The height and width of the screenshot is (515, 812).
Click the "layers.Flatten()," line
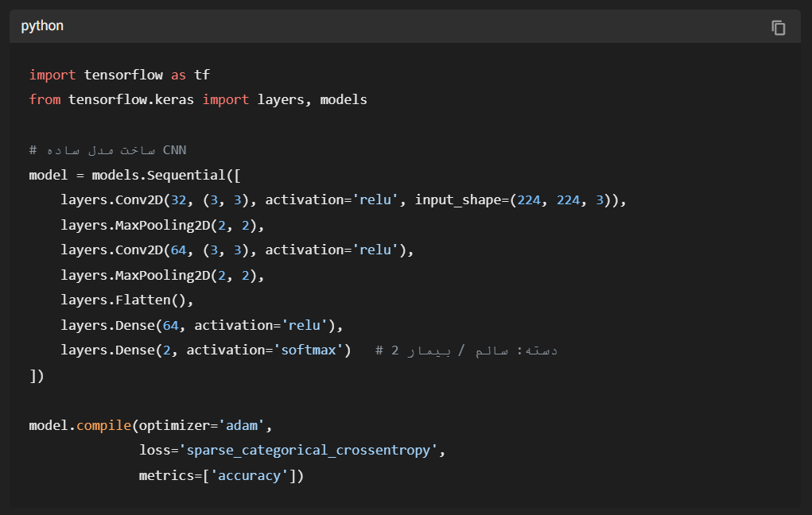click(x=127, y=300)
